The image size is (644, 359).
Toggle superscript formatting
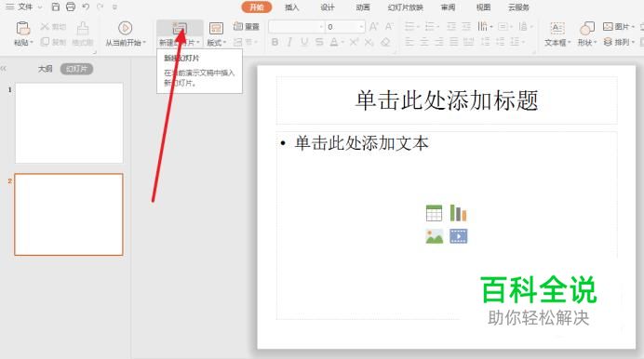click(x=354, y=42)
